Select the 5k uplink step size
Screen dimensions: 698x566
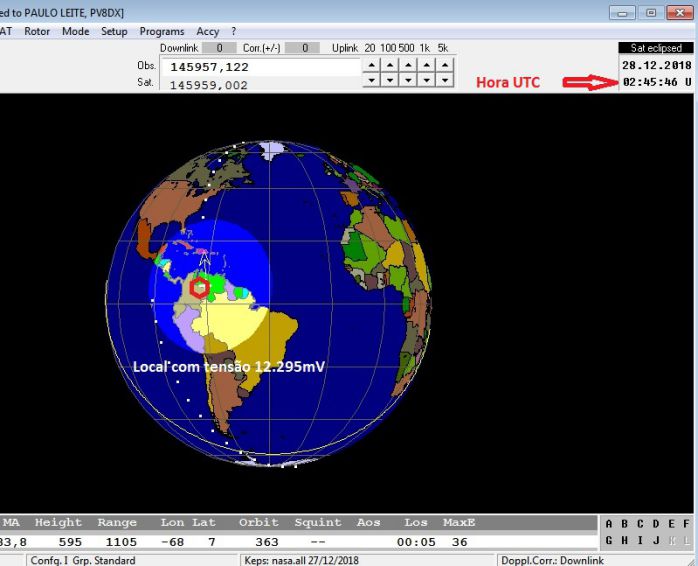pos(443,48)
